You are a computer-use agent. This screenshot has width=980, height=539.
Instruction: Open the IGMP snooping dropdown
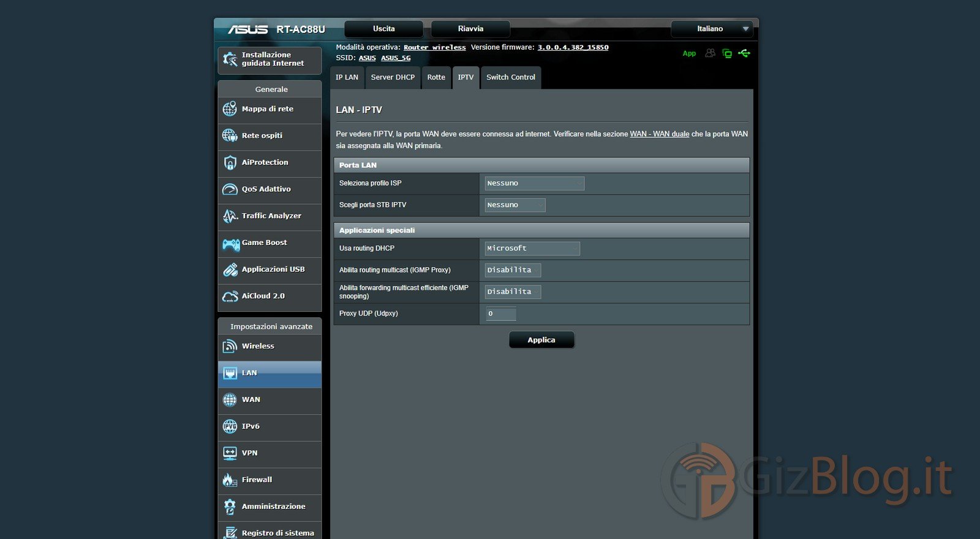[513, 292]
